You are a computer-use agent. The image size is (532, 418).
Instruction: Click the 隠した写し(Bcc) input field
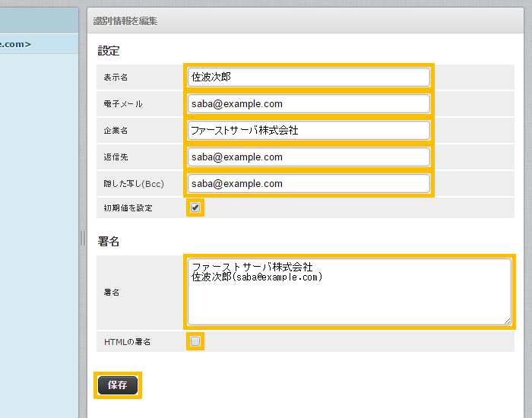(308, 183)
